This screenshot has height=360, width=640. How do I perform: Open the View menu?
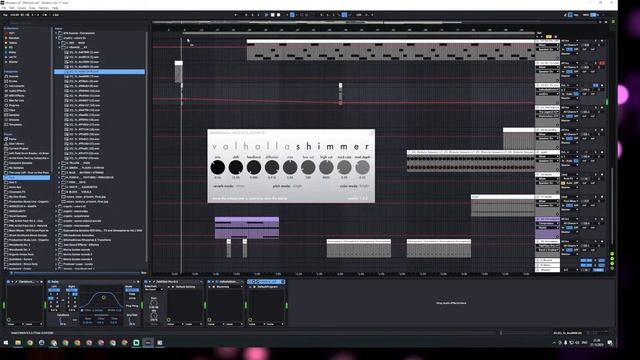[32, 8]
